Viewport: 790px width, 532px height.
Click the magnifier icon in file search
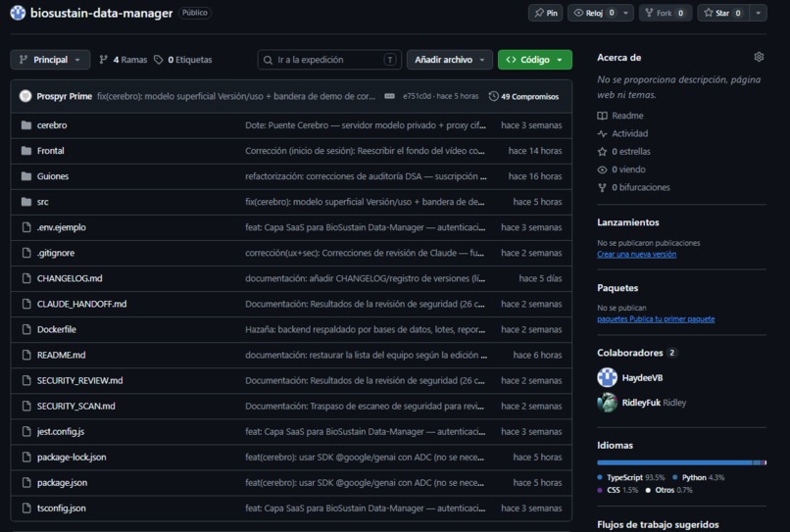click(x=268, y=60)
